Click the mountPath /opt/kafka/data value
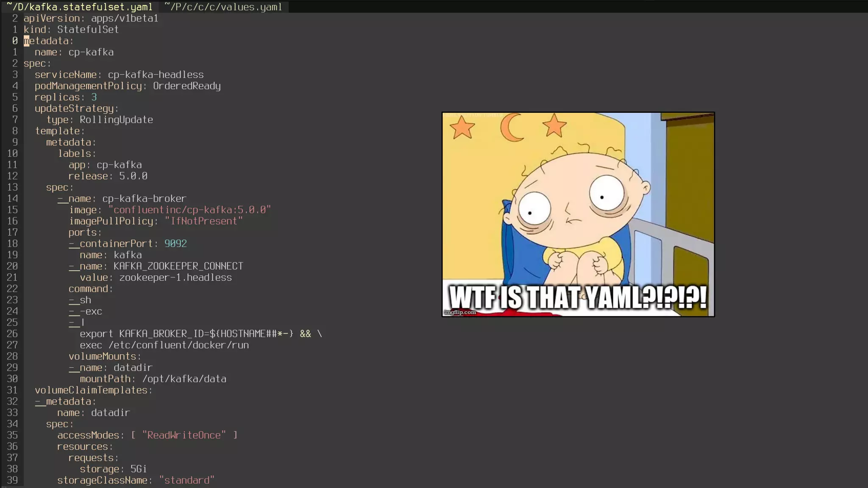This screenshot has width=868, height=488. [x=184, y=379]
